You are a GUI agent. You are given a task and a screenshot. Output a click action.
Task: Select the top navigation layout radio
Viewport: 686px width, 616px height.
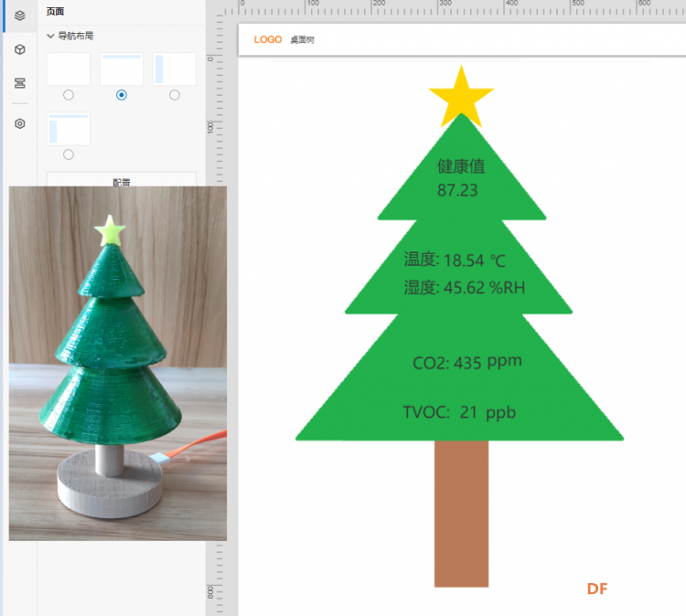pyautogui.click(x=122, y=95)
